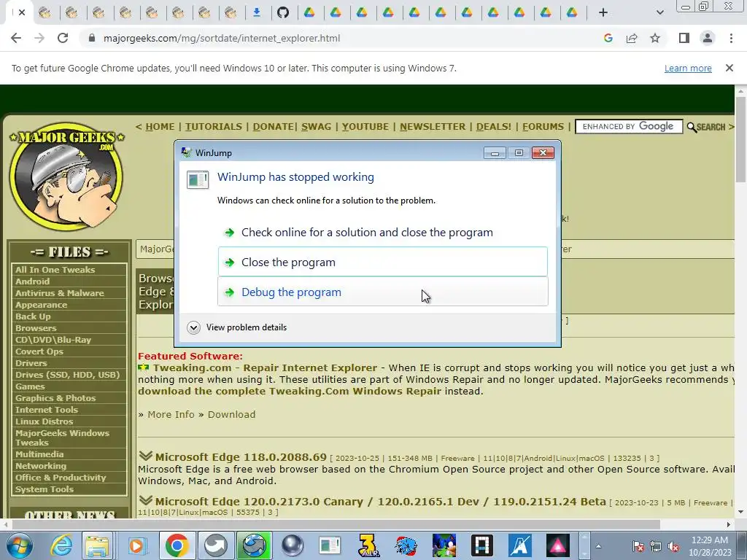Share this page via share icon

coord(632,38)
